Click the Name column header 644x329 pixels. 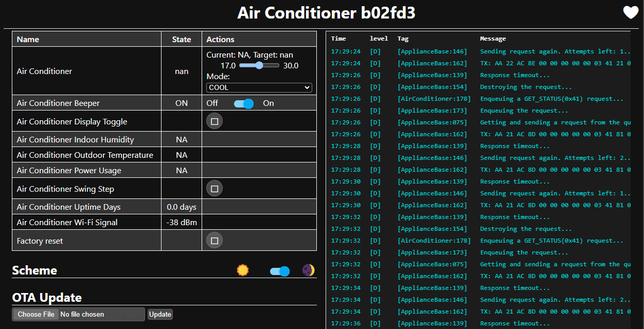click(x=28, y=39)
